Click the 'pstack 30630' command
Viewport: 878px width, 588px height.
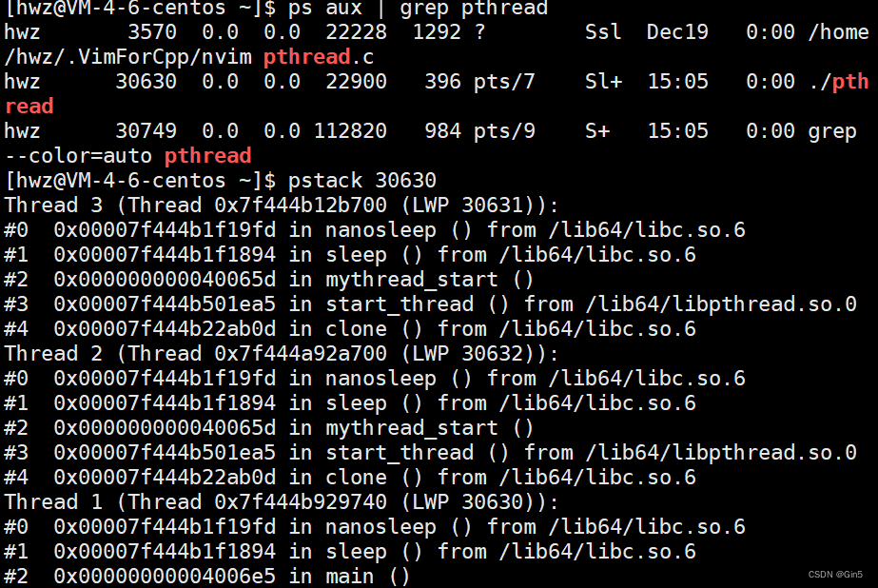coord(361,181)
